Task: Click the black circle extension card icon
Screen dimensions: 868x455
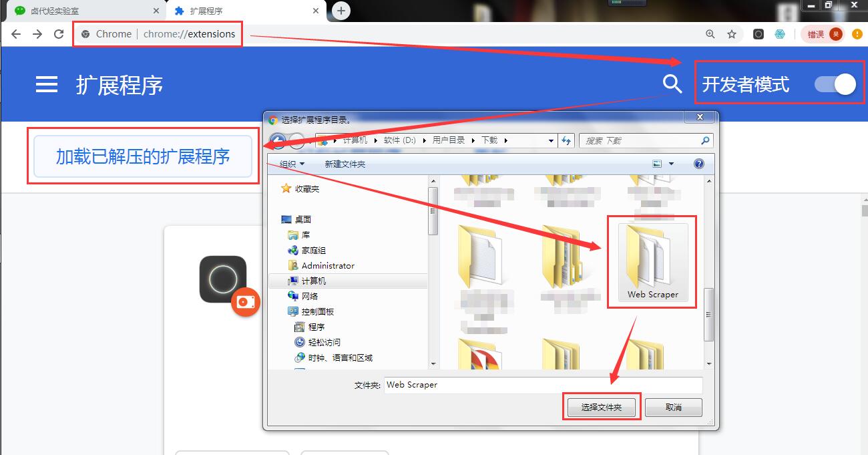Action: 223,279
